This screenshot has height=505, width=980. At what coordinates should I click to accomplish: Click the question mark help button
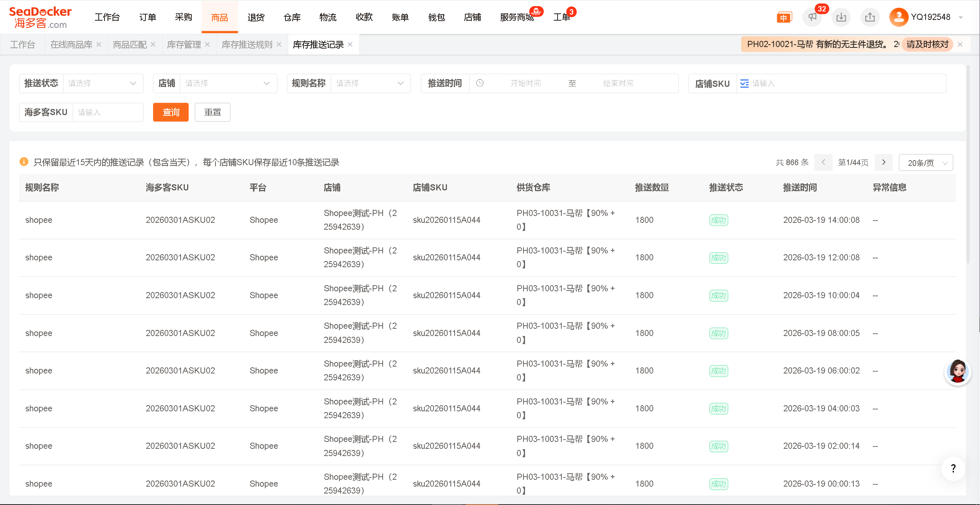tap(953, 468)
